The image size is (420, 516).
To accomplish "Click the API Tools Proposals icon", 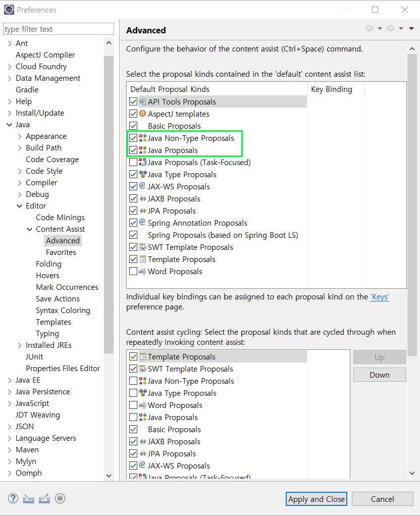I will coord(143,101).
